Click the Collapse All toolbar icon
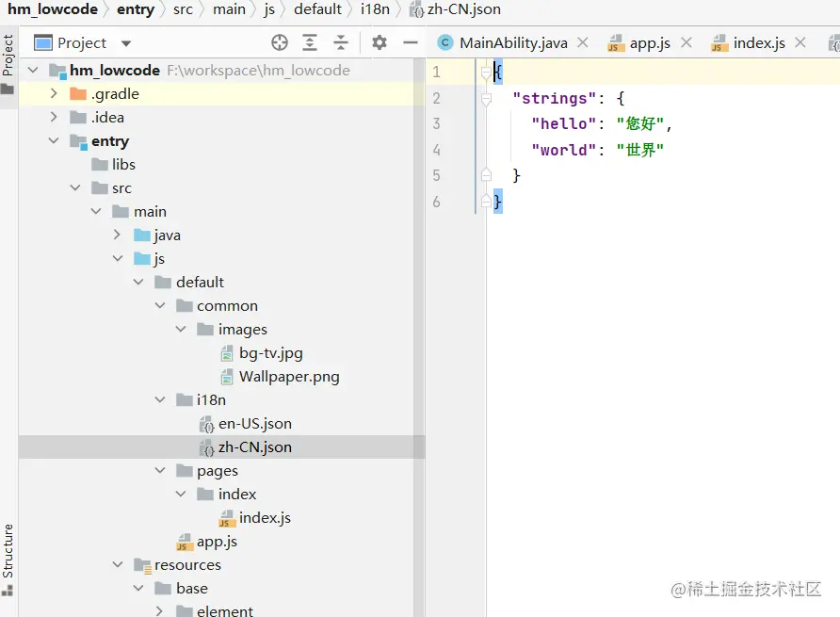This screenshot has height=617, width=840. click(341, 42)
